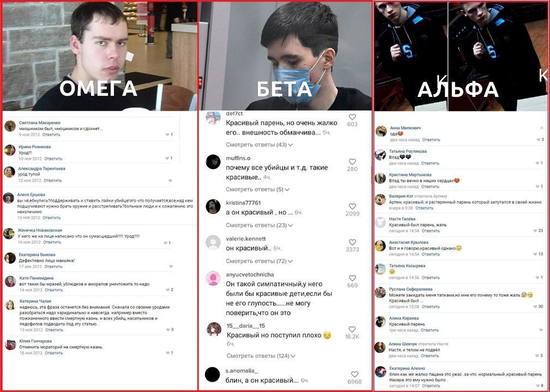The height and width of the screenshot is (392, 550).
Task: Like the def7ct comment with 603 likes
Action: pyautogui.click(x=352, y=117)
